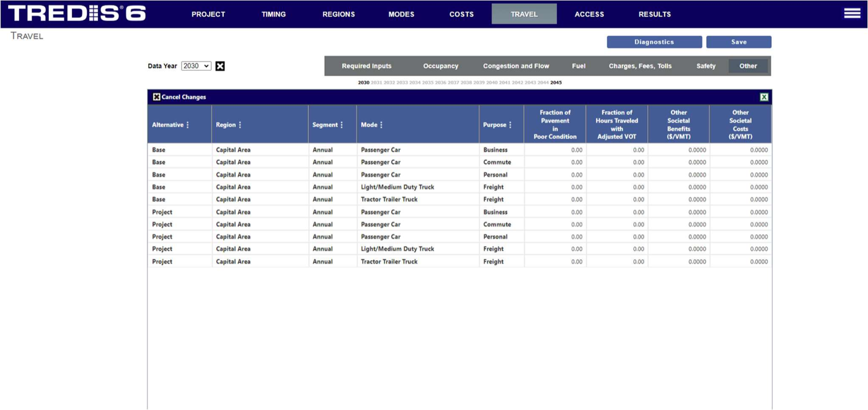Click Personal purpose in Project row
The image size is (868, 410).
[x=501, y=237]
